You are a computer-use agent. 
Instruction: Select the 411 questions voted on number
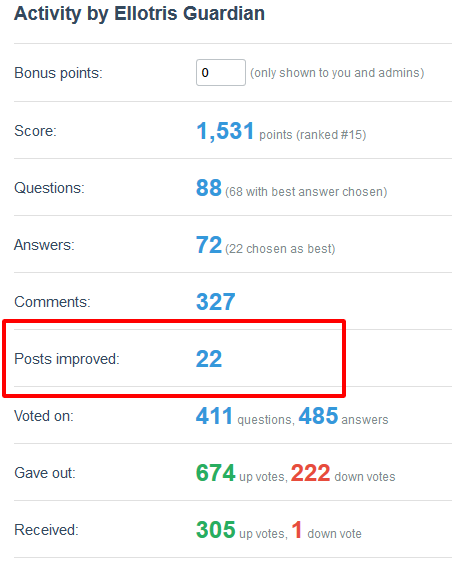pyautogui.click(x=214, y=416)
